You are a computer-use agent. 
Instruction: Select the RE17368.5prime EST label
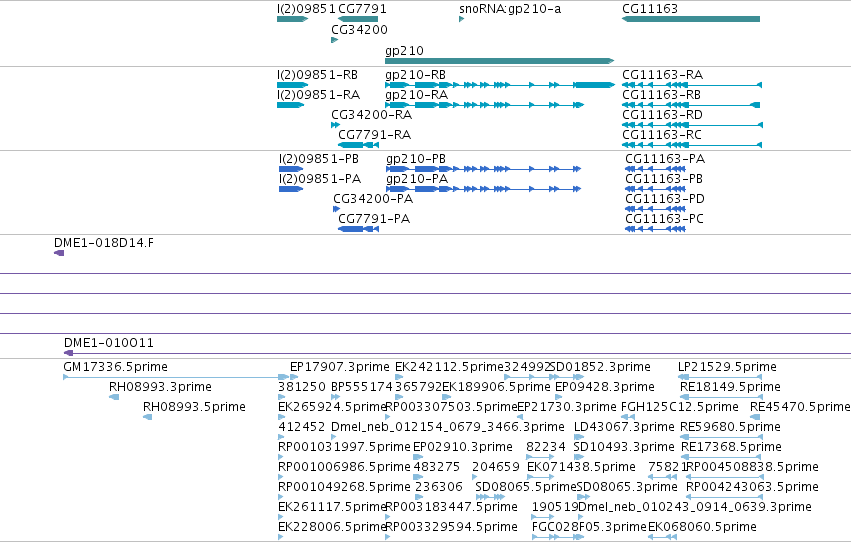pos(731,448)
